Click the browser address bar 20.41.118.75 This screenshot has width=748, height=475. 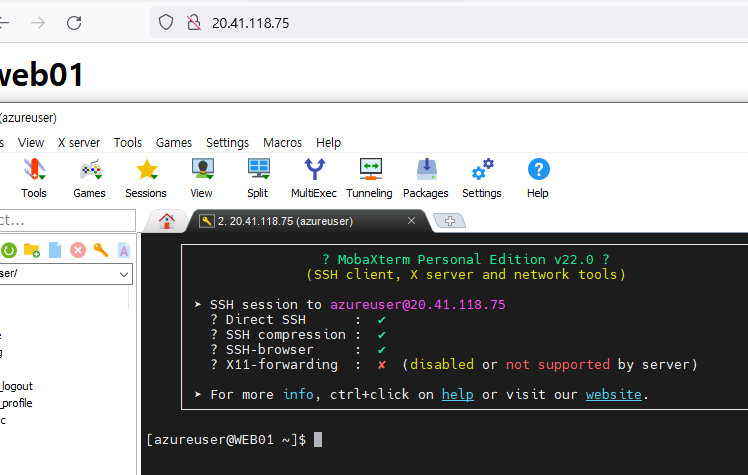(x=448, y=22)
